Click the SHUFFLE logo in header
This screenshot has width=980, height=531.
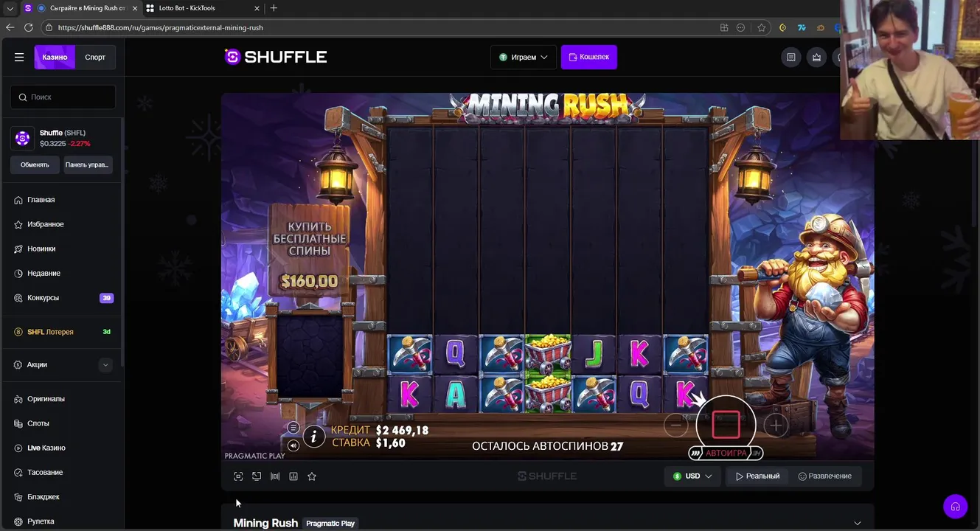[x=276, y=57]
